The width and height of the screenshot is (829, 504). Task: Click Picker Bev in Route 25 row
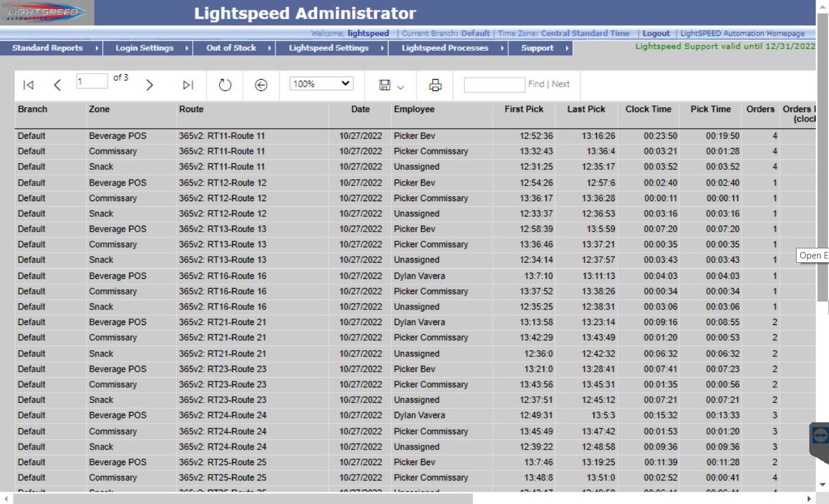click(x=414, y=462)
